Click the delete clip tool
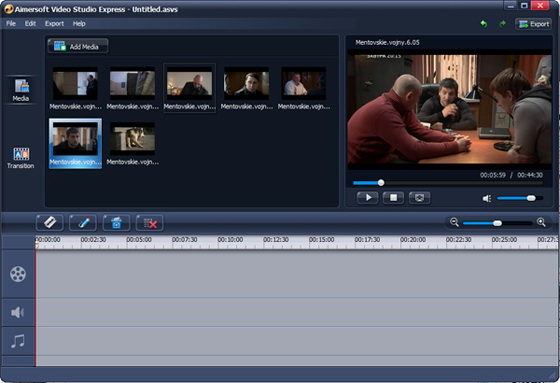The width and height of the screenshot is (560, 383). pyautogui.click(x=150, y=223)
